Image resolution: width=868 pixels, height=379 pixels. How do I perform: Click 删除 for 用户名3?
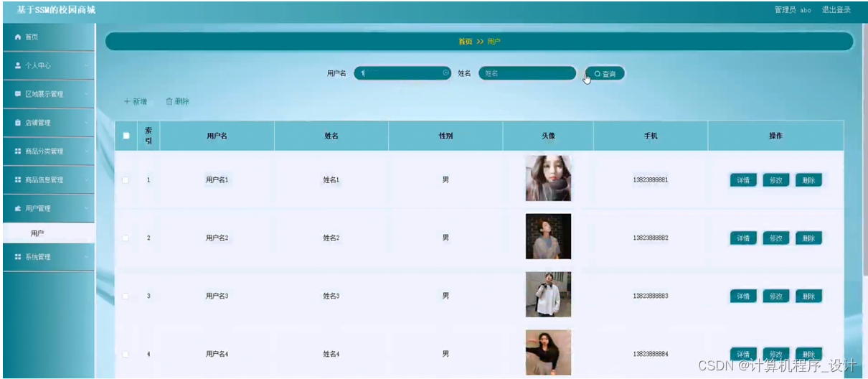(808, 296)
